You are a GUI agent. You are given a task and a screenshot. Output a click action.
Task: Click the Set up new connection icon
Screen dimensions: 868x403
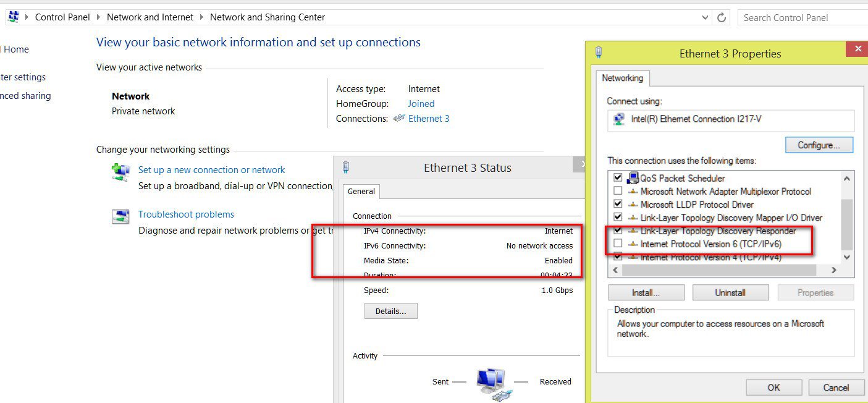[120, 172]
